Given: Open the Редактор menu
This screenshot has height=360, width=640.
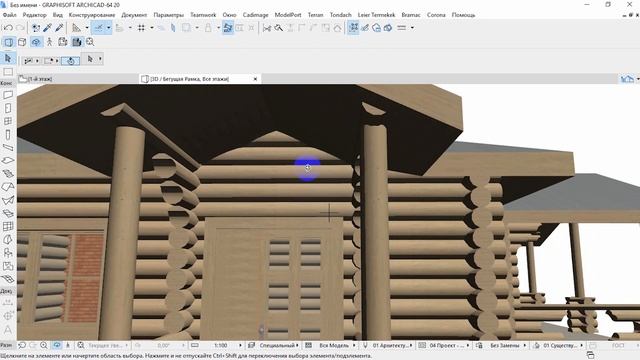Looking at the screenshot, I should 35,15.
